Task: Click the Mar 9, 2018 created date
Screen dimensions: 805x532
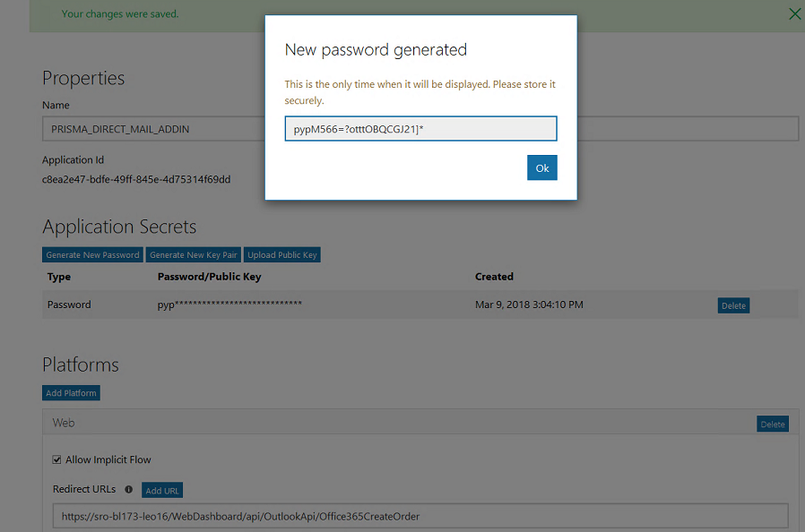Action: 529,305
